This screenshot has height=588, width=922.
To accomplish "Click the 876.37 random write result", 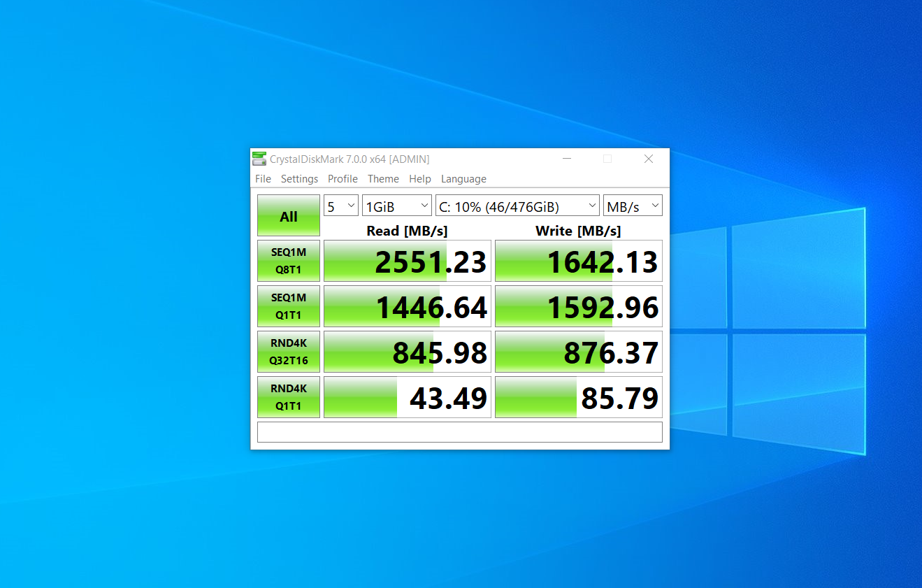I will tap(579, 352).
